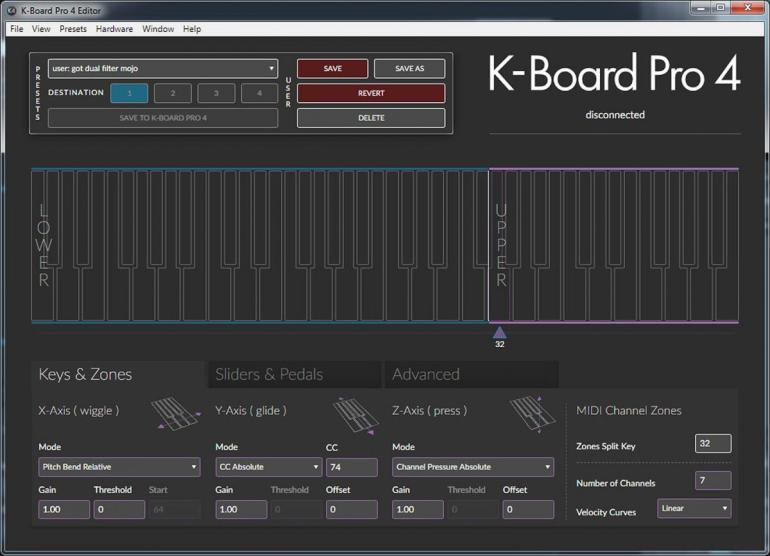Click the 'DESTINATION' label
Screen dimensions: 770x556
76,92
